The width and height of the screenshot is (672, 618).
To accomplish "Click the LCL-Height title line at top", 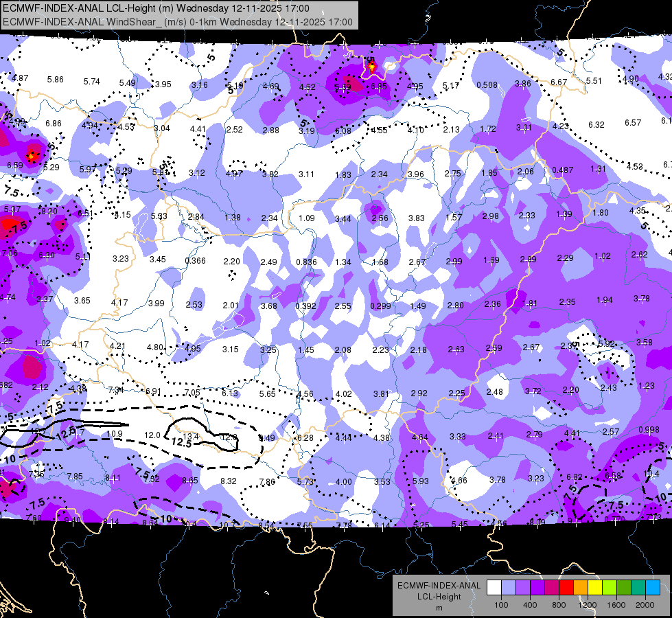I will tap(156, 8).
